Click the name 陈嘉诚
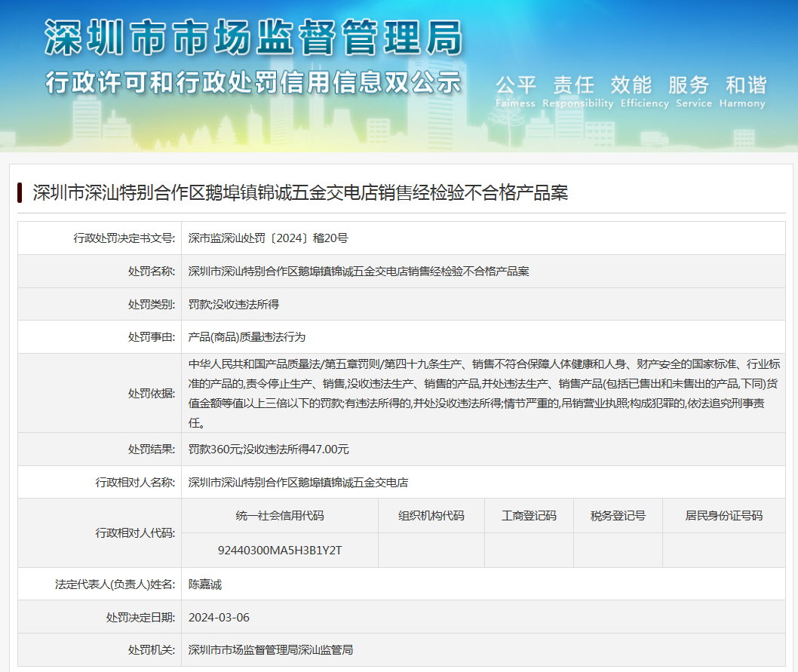 tap(205, 585)
